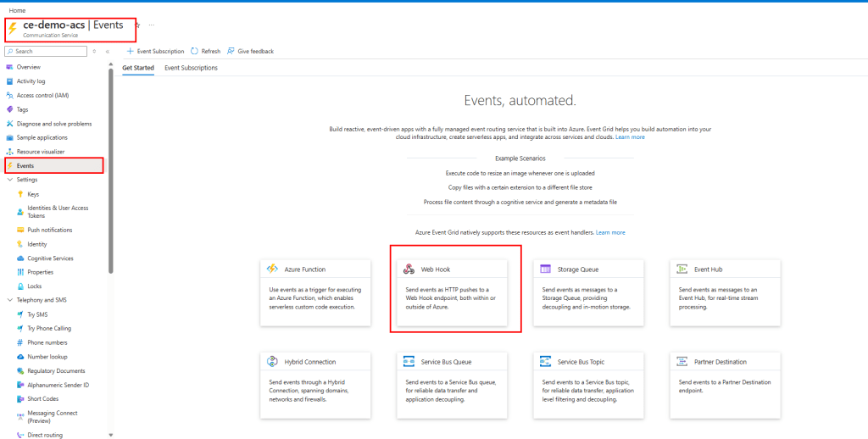This screenshot has height=439, width=868.
Task: Click the Partner Destination card icon
Action: pos(682,361)
